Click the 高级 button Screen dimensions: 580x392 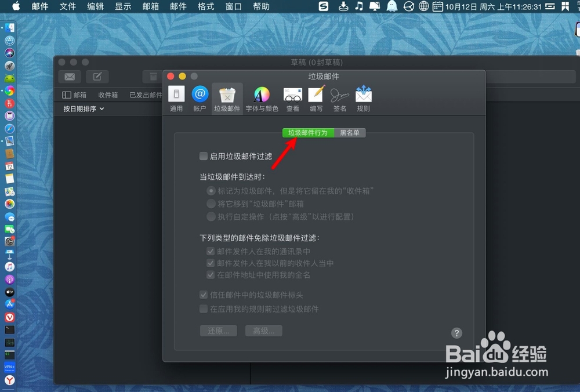coord(263,330)
